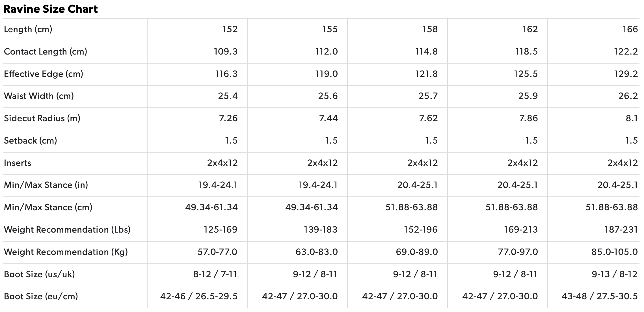Image resolution: width=644 pixels, height=312 pixels.
Task: Click the Sidecut Radius (m) row label
Action: [x=42, y=118]
